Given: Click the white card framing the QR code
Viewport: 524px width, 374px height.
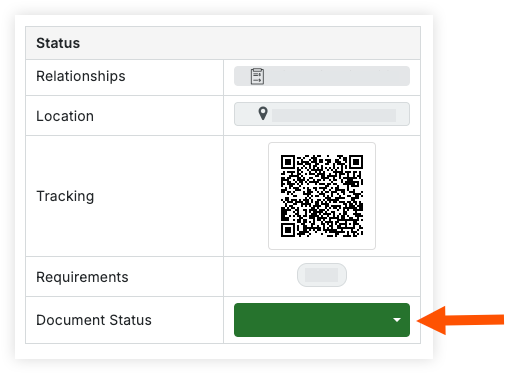Looking at the screenshot, I should point(322,196).
